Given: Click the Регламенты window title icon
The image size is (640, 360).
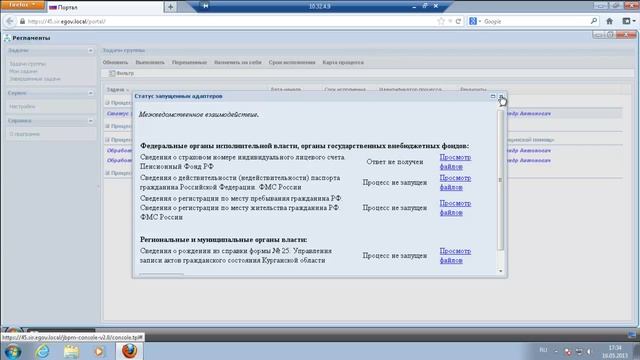Looking at the screenshot, I should [x=7, y=38].
